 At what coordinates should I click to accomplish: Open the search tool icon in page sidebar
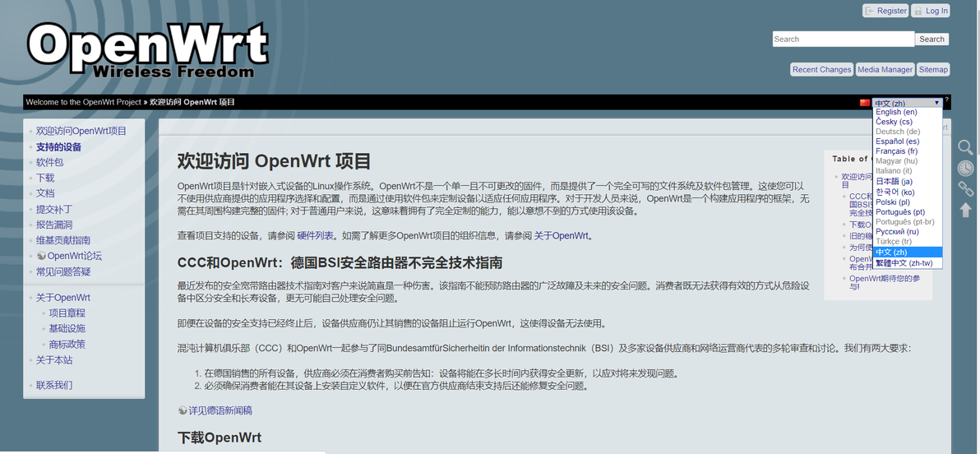[966, 147]
